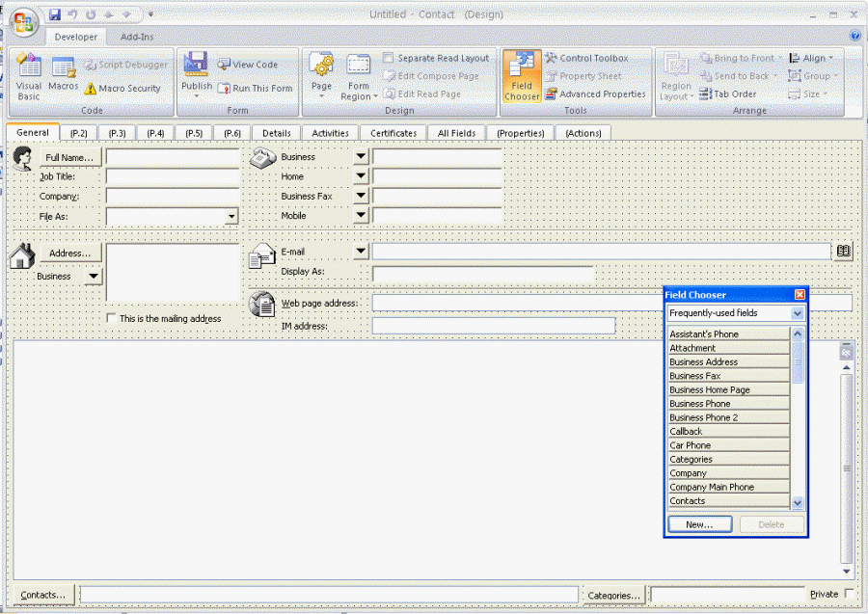Click the Region Layout button
Viewport: 868px width, 614px height.
point(676,76)
